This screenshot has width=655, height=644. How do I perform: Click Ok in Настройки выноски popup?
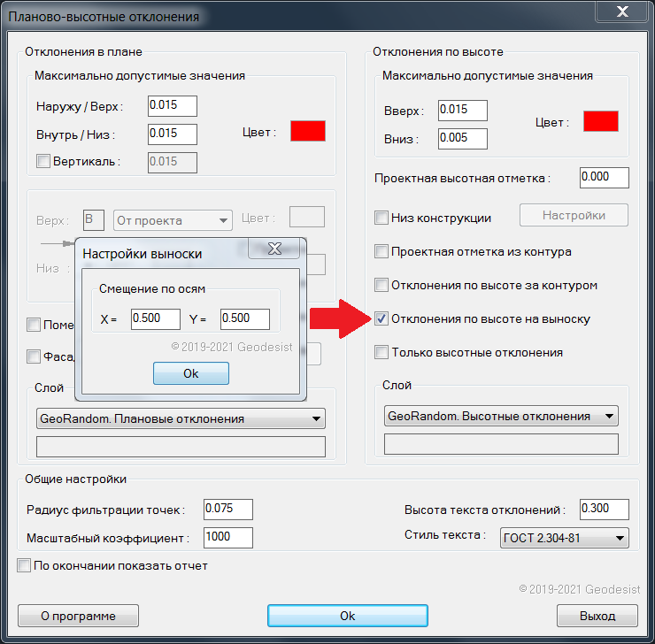(x=190, y=373)
